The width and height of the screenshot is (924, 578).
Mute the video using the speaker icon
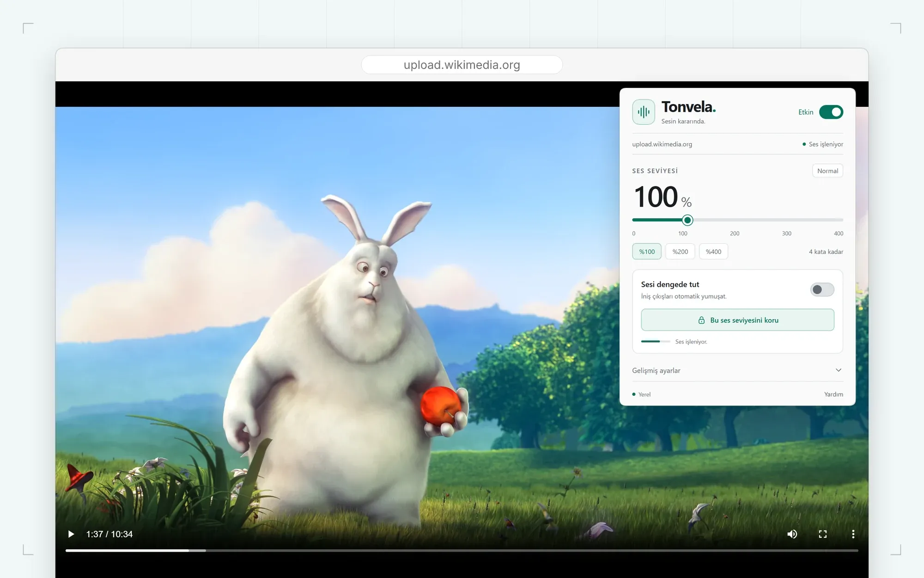click(x=792, y=534)
